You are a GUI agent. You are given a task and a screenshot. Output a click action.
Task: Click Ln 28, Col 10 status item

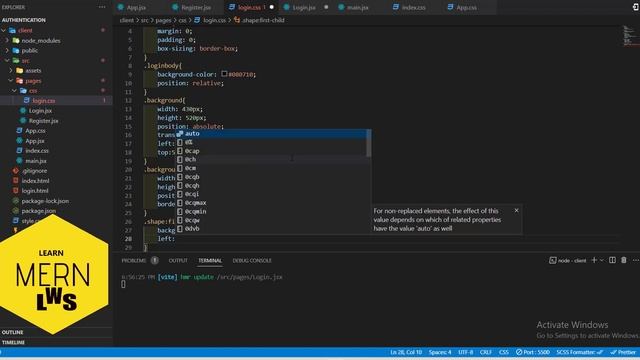coord(406,352)
